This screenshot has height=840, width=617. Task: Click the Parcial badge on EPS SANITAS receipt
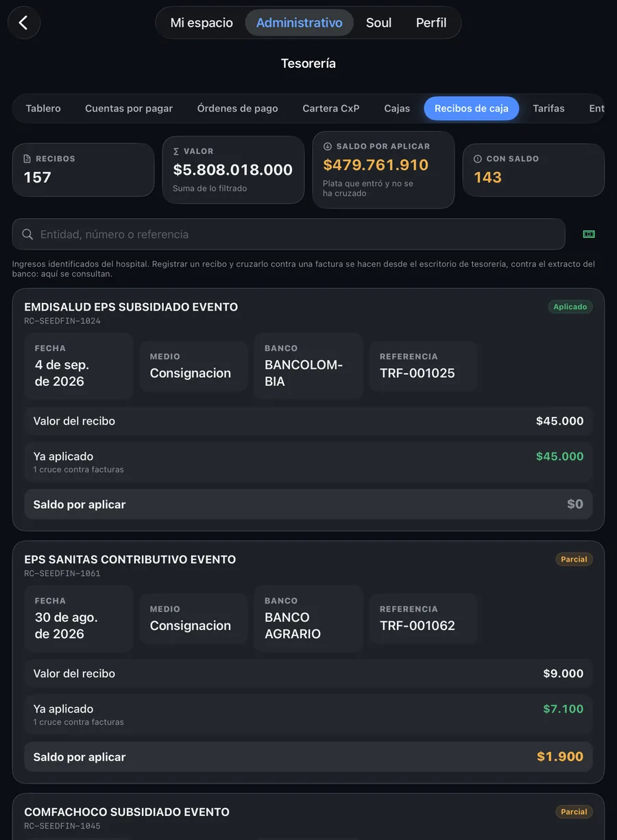[x=574, y=560]
